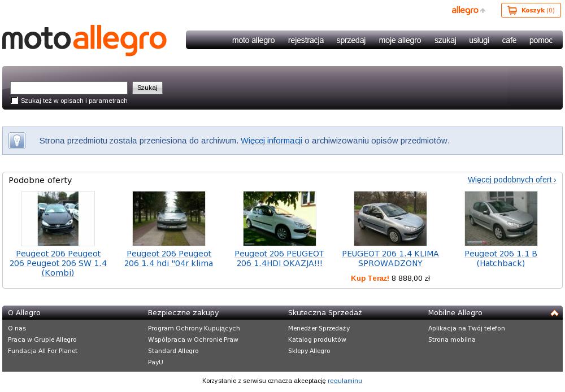565x392 pixels.
Task: Open the allegro logo link at top
Action: pyautogui.click(x=465, y=10)
